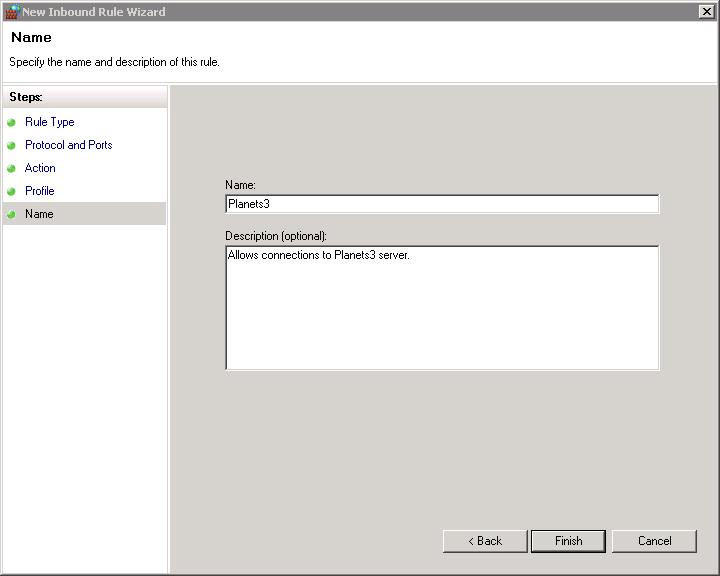720x576 pixels.
Task: Click the New Inbound Rule Wizard title text
Action: pyautogui.click(x=94, y=12)
